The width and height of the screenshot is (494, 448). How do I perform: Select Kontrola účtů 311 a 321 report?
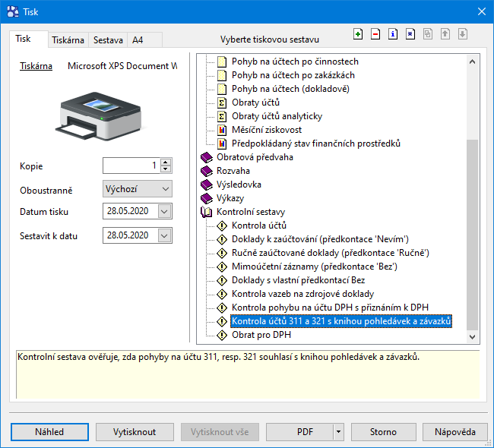click(341, 321)
